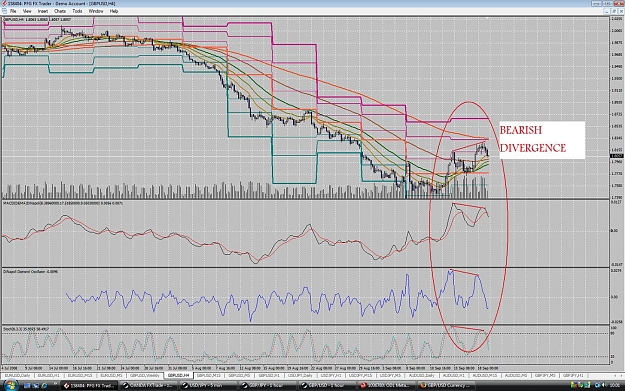This screenshot has height=391, width=625.
Task: Switch to the USDJPY,Daily chart tab
Action: point(300,375)
